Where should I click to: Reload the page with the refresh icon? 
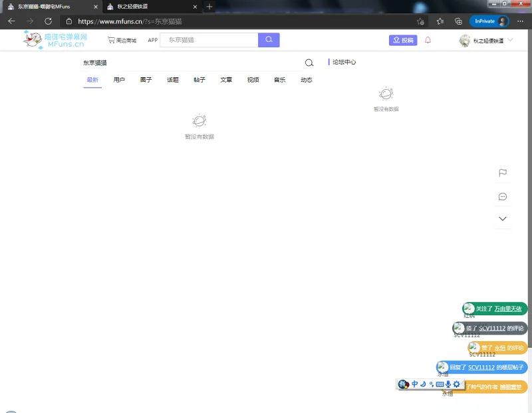[x=48, y=21]
